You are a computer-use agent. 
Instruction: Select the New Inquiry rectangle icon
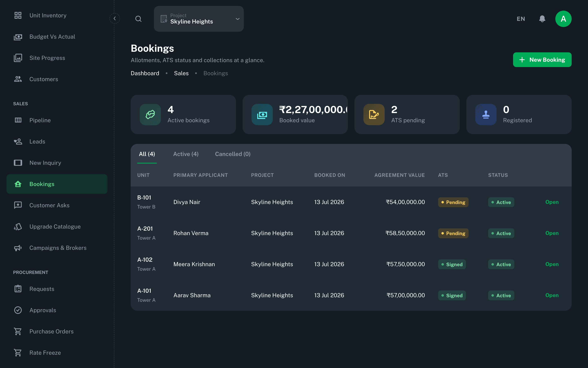coord(18,163)
